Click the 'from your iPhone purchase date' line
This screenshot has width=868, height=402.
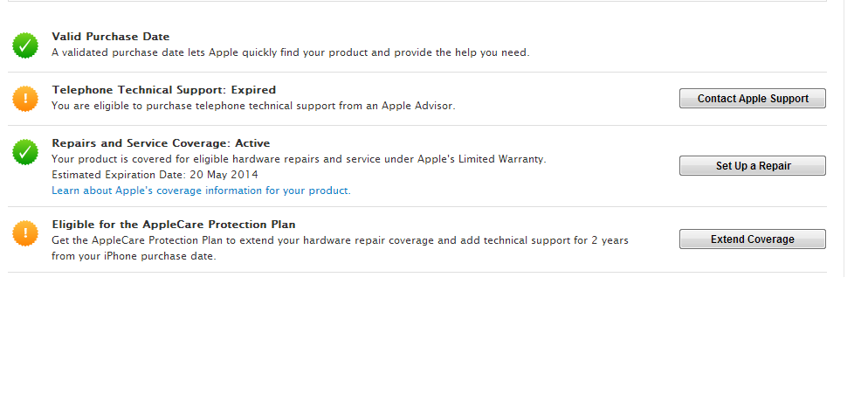pos(134,256)
